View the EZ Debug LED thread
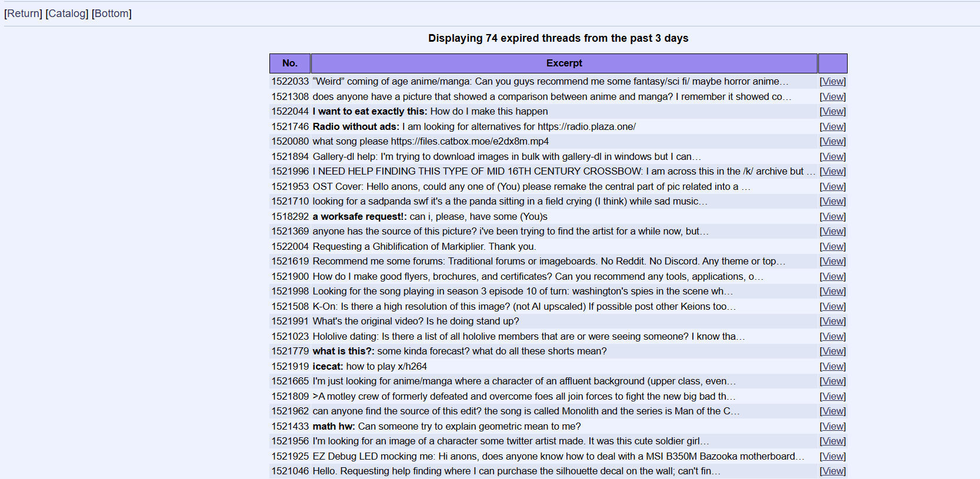This screenshot has height=479, width=980. pyautogui.click(x=833, y=457)
